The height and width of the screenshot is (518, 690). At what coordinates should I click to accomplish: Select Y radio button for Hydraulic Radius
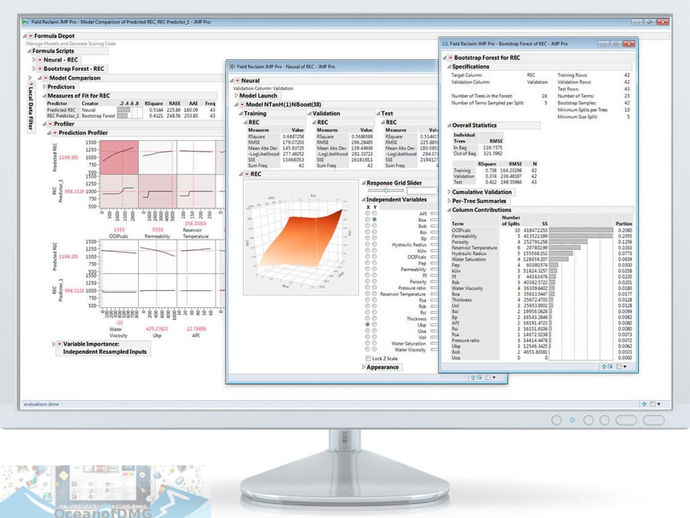[x=374, y=244]
